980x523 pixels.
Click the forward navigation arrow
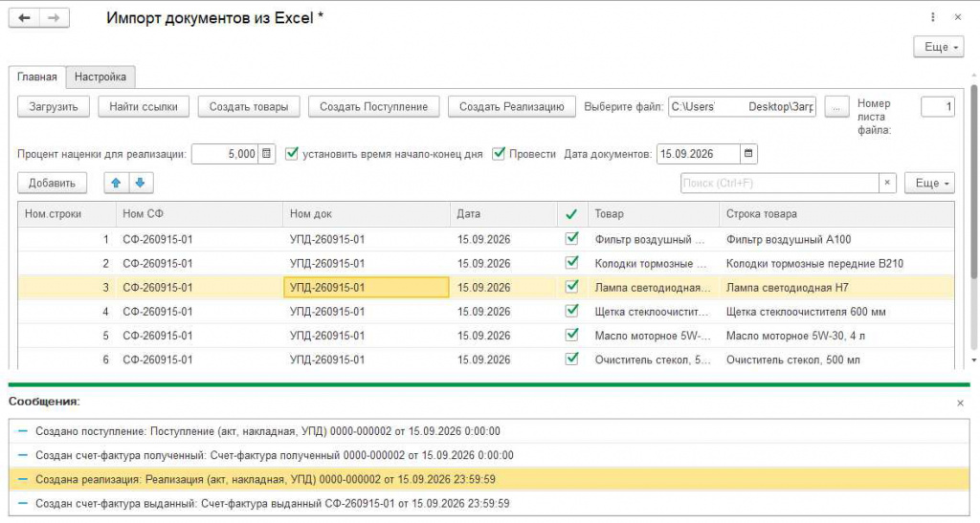click(x=55, y=17)
